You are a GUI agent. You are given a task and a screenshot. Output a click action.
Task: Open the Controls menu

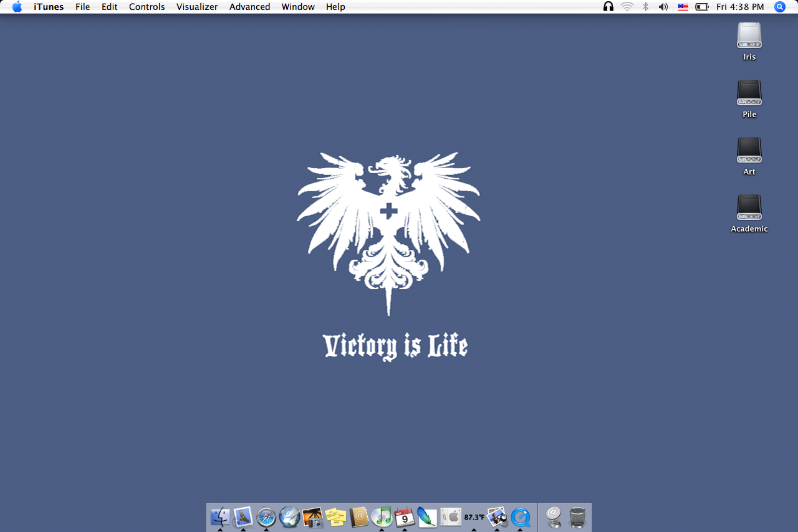pyautogui.click(x=147, y=7)
